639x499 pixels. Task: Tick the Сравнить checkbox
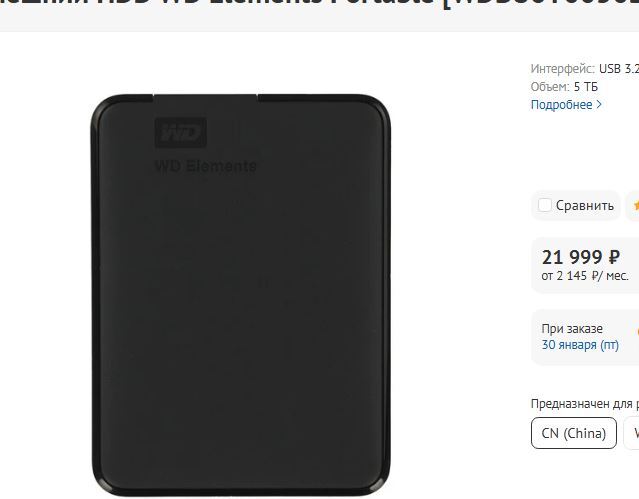(x=544, y=205)
